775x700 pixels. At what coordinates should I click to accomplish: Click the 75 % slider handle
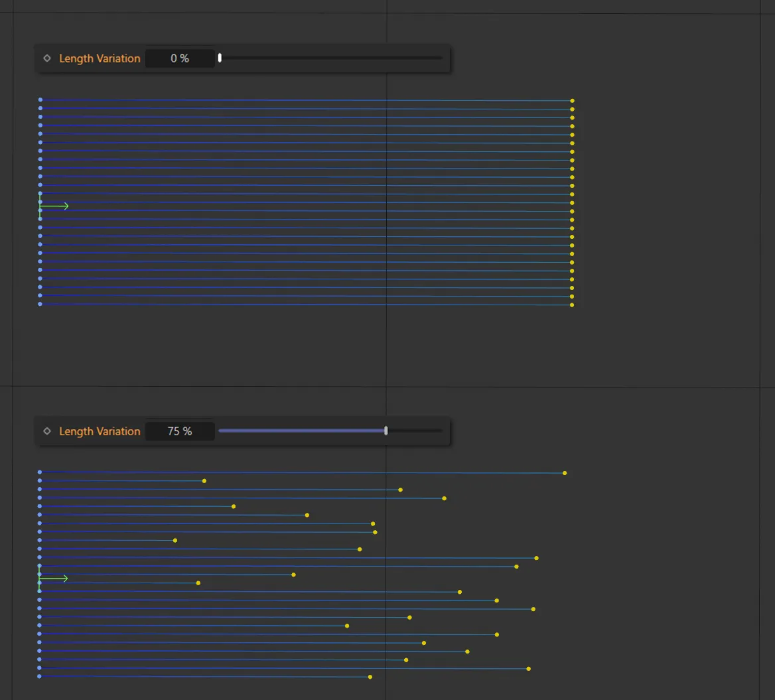[386, 430]
